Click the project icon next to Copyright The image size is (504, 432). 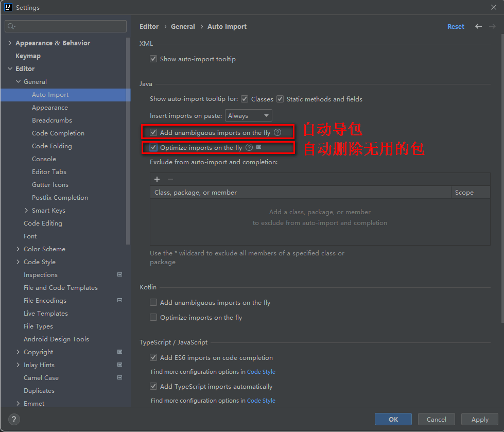point(119,352)
